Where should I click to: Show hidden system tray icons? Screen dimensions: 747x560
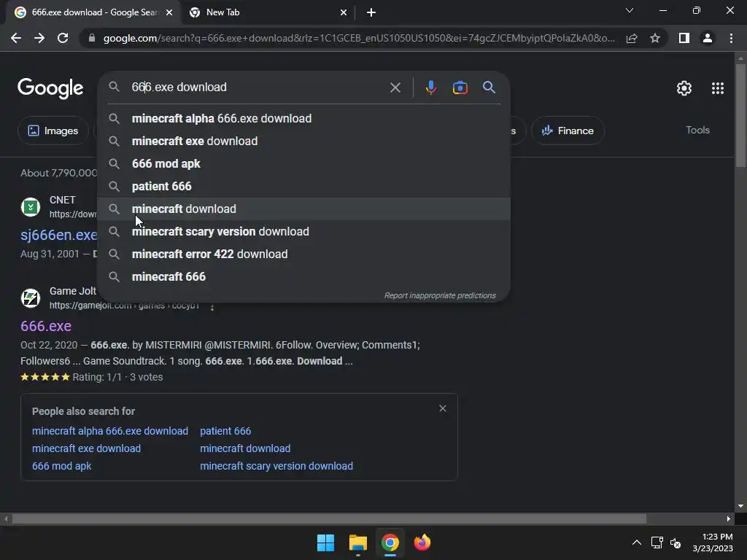pos(636,542)
